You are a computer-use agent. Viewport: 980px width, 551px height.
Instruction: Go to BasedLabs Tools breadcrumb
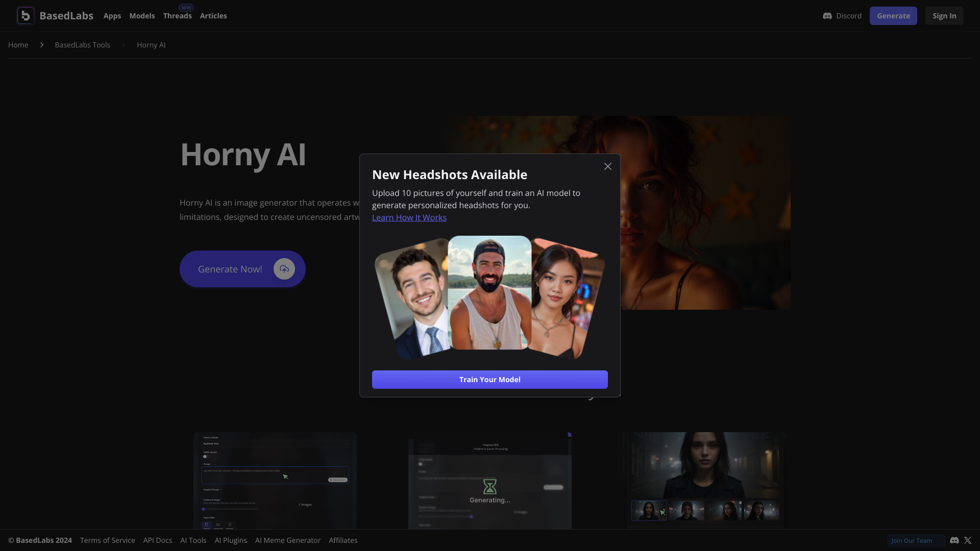(83, 45)
